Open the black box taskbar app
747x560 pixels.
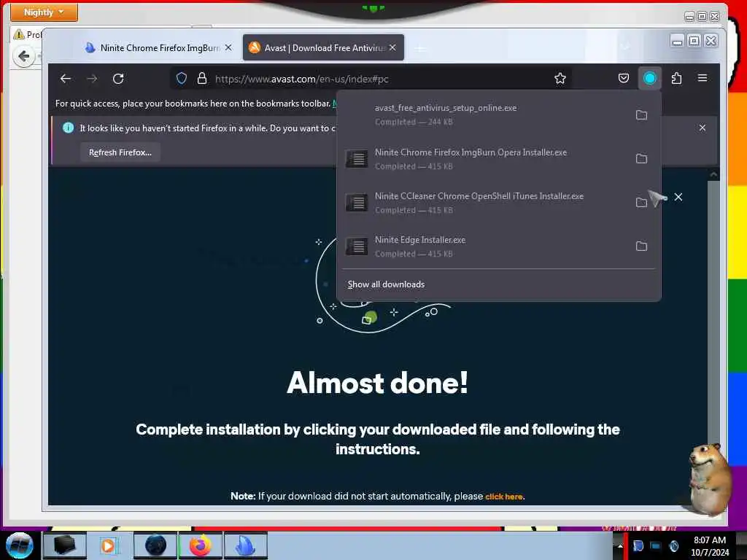click(x=65, y=545)
